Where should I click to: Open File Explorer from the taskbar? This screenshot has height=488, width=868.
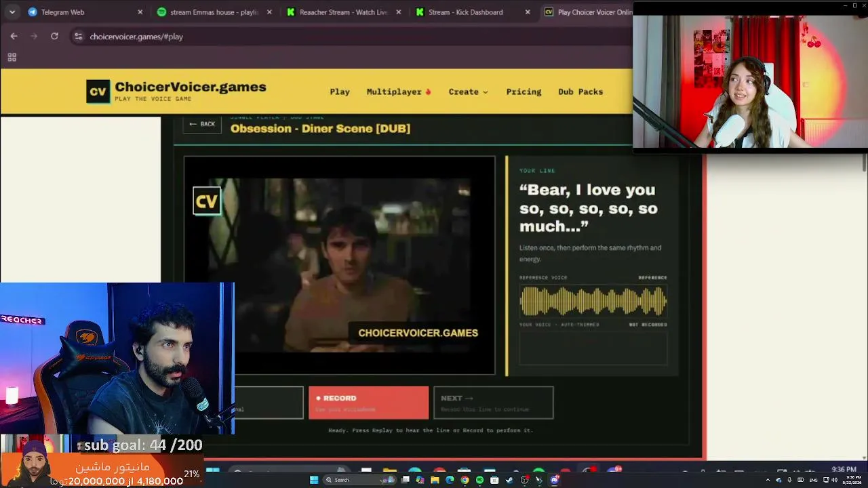click(x=435, y=480)
